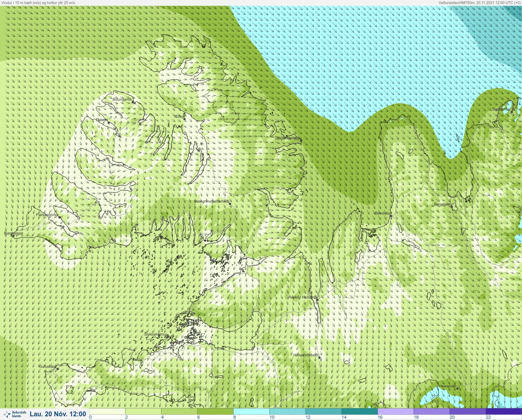Click the date label Lau. 20 Nóv. 12:00
Viewport: 522px width, 420px height.
pyautogui.click(x=58, y=414)
